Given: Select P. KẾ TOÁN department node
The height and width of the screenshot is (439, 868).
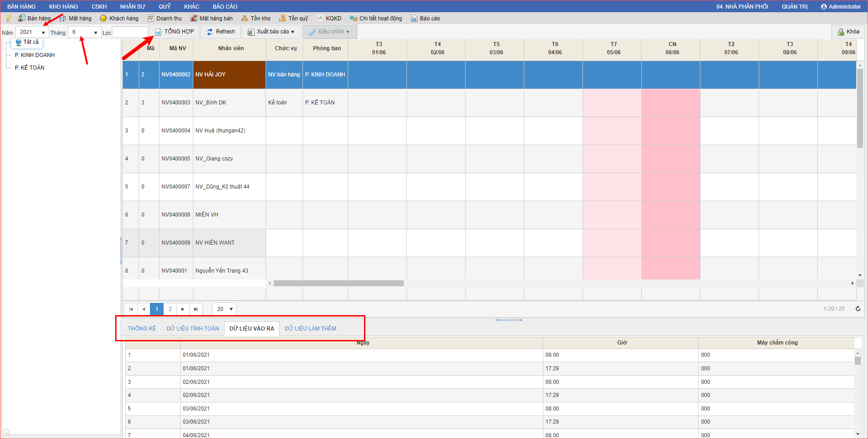Looking at the screenshot, I should click(30, 68).
